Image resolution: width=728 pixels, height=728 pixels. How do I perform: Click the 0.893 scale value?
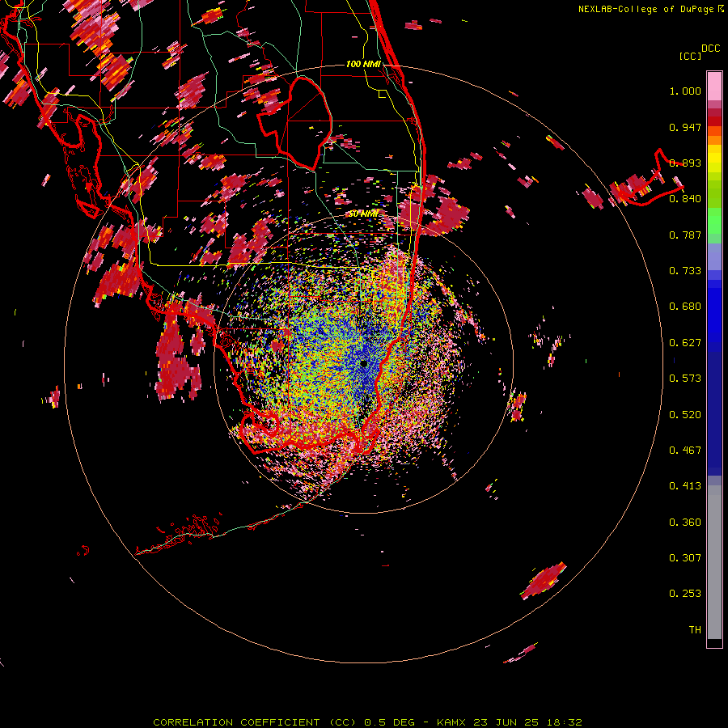click(x=685, y=163)
